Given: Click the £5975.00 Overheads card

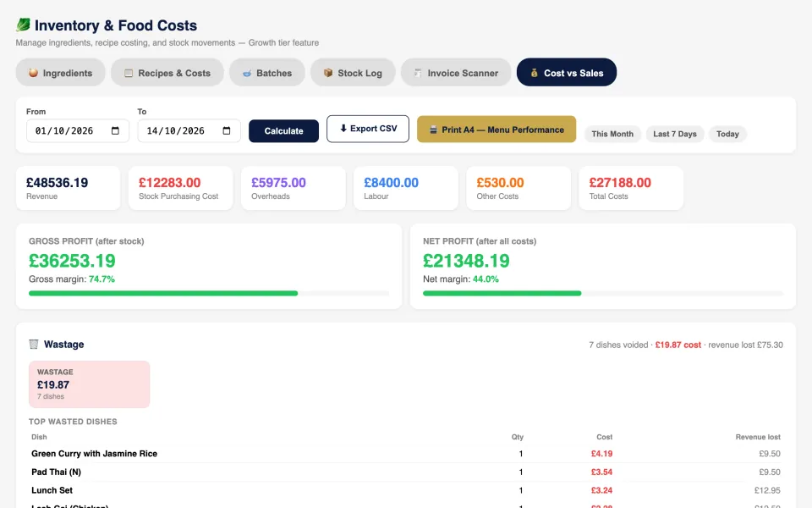Looking at the screenshot, I should (294, 188).
